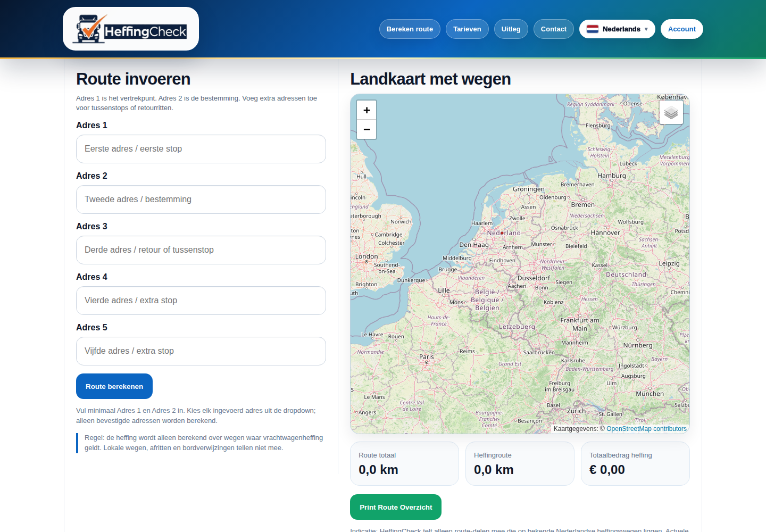Image resolution: width=766 pixels, height=532 pixels.
Task: Open the Bereken route menu item
Action: [410, 29]
